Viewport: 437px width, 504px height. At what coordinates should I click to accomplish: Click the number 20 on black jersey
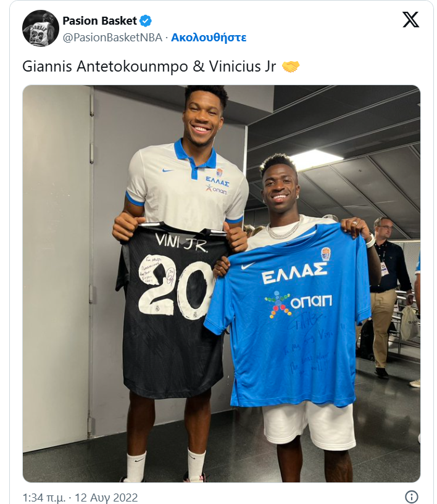pos(176,289)
